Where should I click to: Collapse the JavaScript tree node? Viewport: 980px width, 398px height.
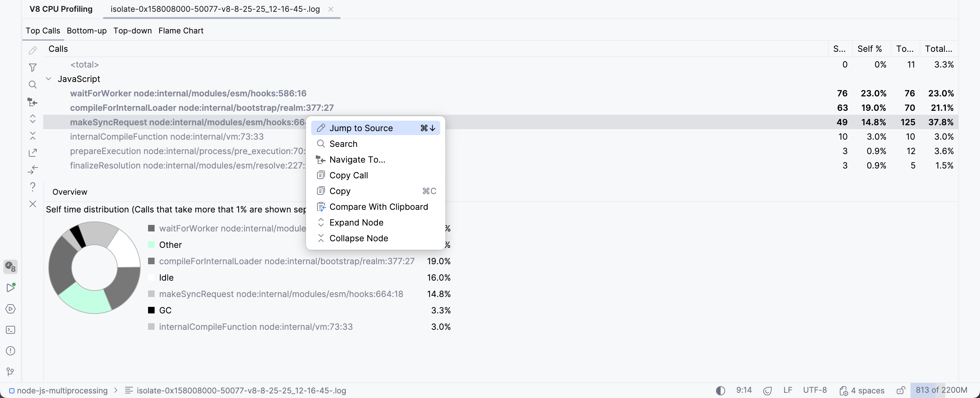click(x=48, y=79)
